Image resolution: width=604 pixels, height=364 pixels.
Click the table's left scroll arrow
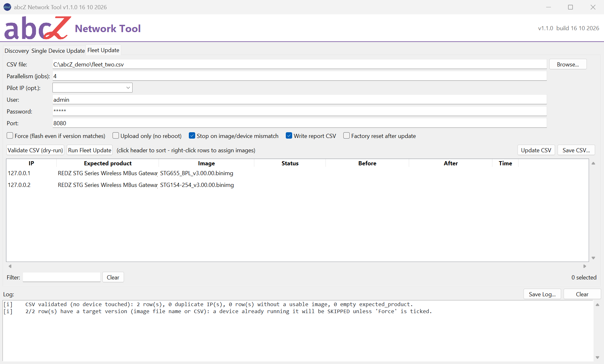click(x=10, y=266)
